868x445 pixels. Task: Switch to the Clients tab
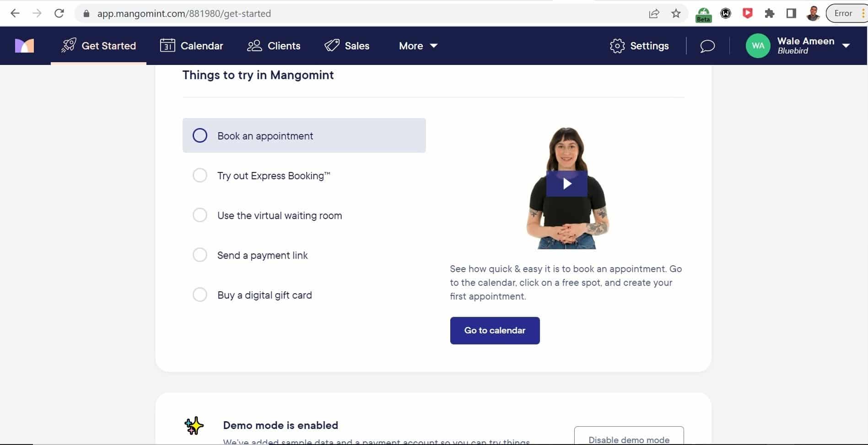coord(274,46)
